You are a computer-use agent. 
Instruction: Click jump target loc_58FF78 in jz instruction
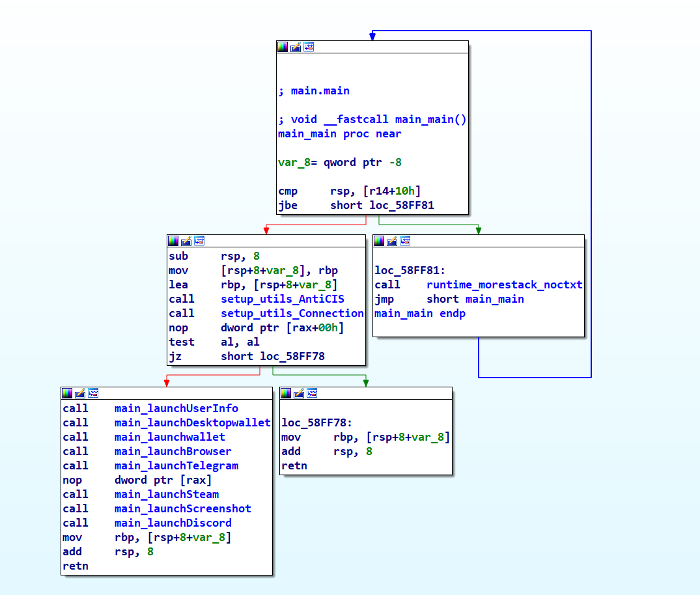click(292, 356)
